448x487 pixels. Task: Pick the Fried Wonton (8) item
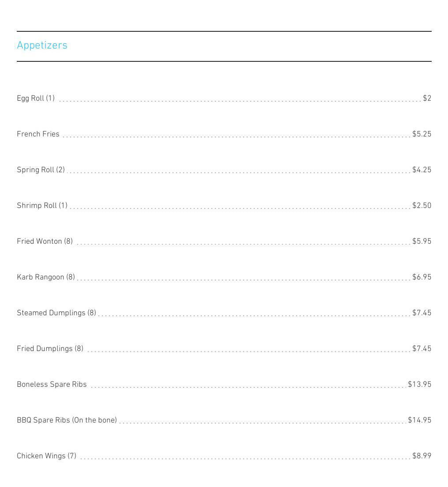pos(45,241)
